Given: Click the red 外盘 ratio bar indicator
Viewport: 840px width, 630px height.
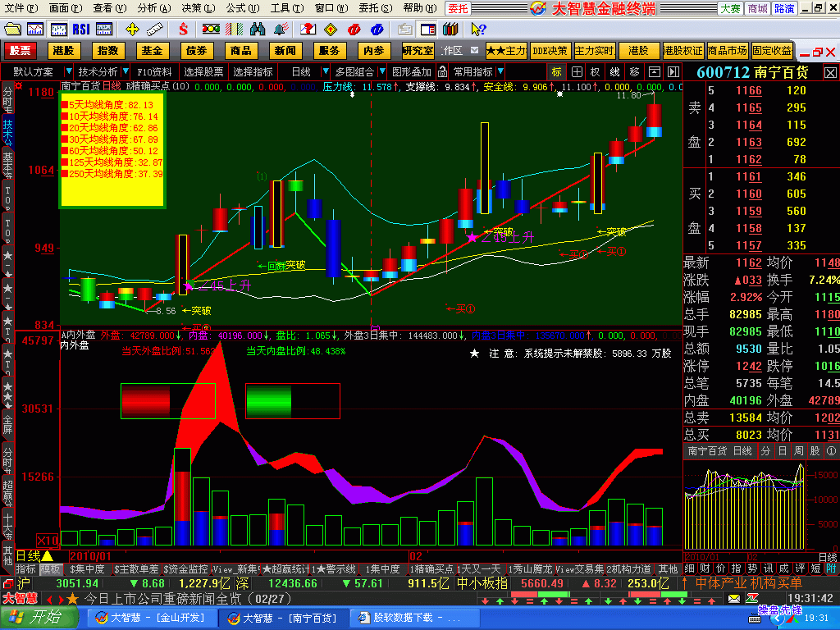Looking at the screenshot, I should point(168,400).
